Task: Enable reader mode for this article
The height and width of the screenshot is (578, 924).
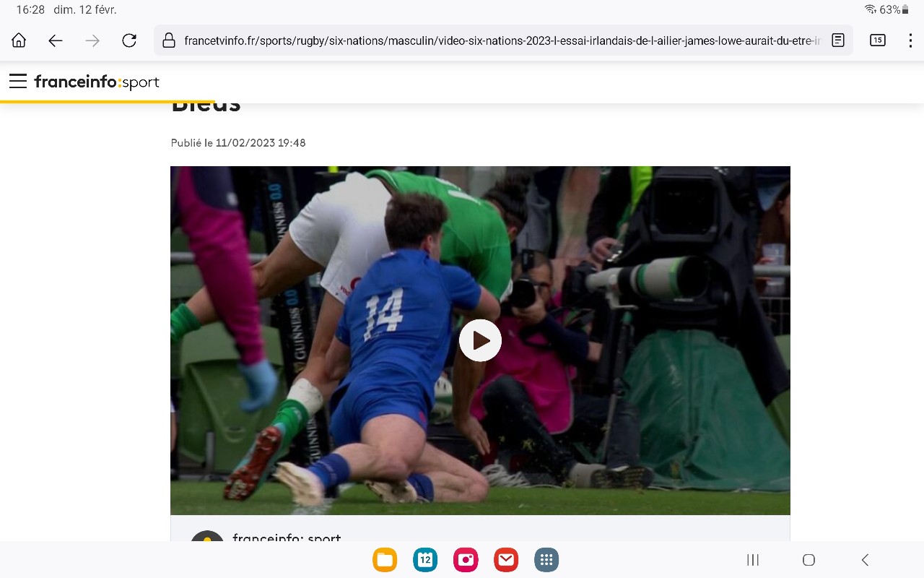Action: click(x=838, y=40)
